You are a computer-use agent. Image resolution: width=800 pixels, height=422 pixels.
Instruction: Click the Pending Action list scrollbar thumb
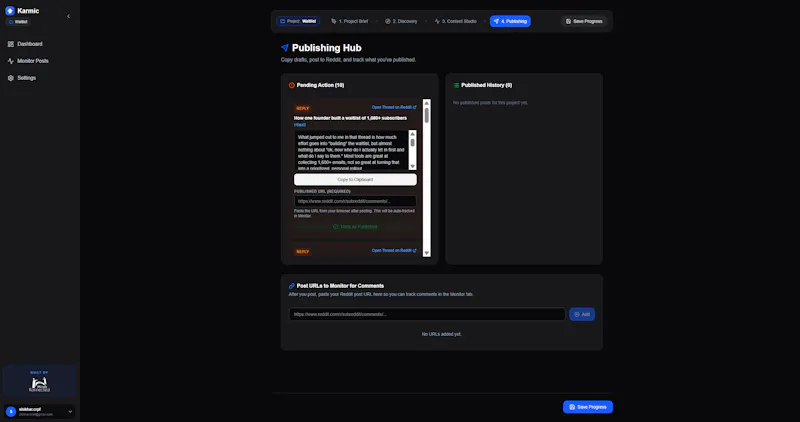[x=427, y=115]
